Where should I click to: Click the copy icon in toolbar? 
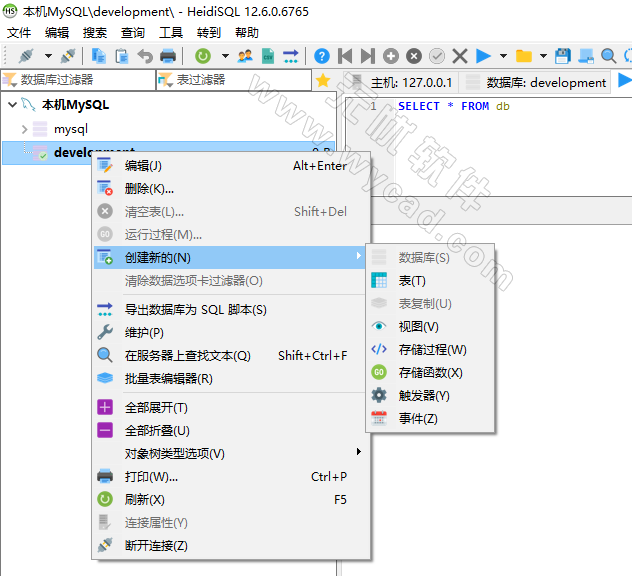[99, 56]
